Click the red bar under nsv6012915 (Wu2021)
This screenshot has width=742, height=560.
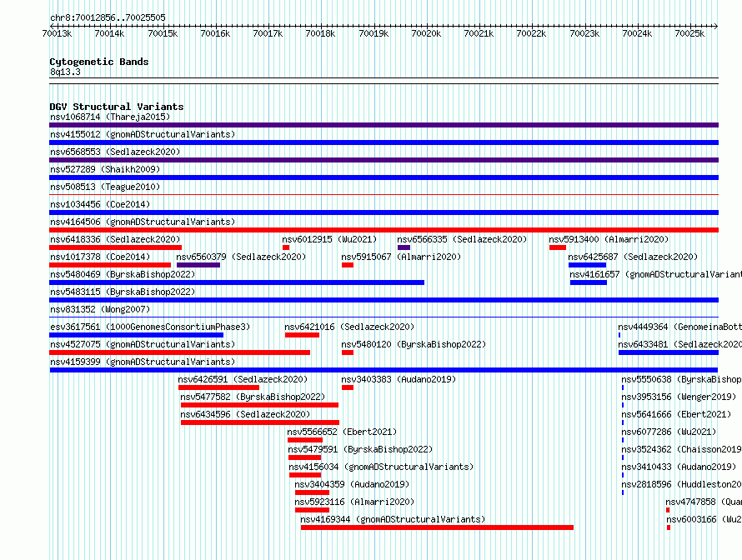pyautogui.click(x=286, y=247)
